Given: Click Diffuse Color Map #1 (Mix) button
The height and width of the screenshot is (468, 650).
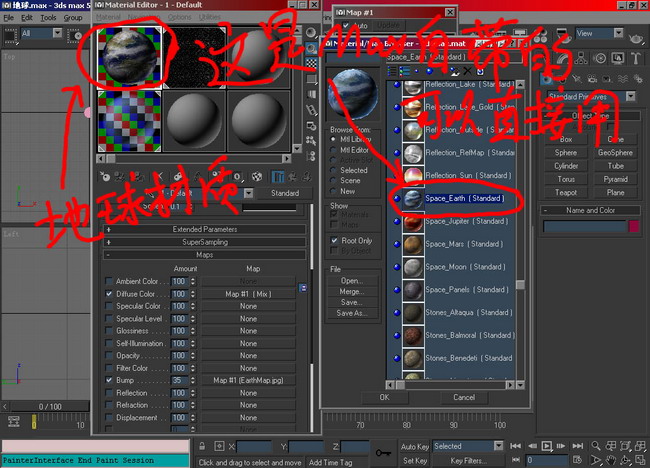Looking at the screenshot, I should click(248, 293).
